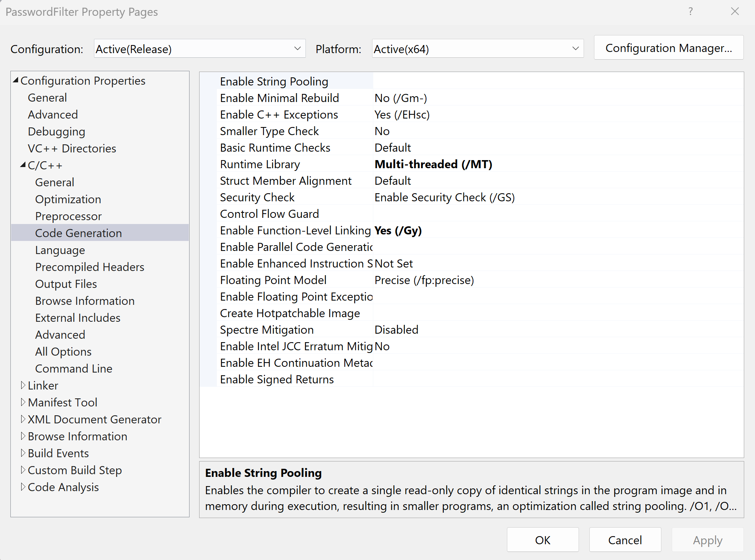Select VC++ Directories in tree
This screenshot has height=560, width=755.
pyautogui.click(x=72, y=149)
